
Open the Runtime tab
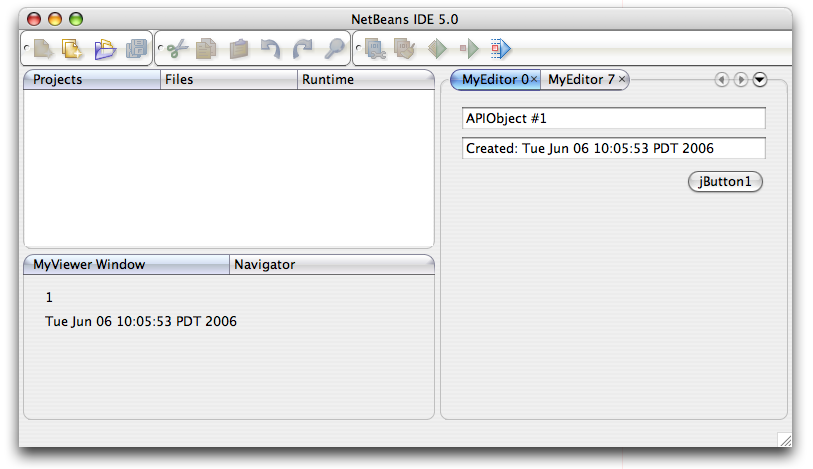[366, 80]
